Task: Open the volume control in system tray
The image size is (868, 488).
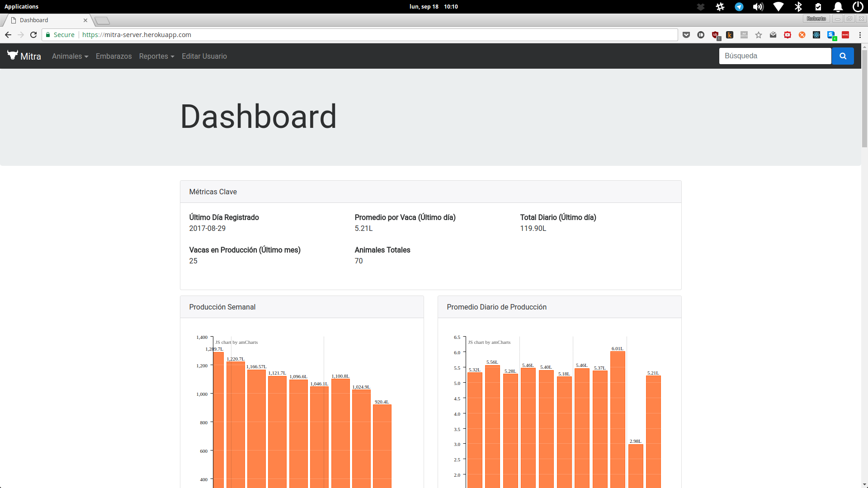Action: click(x=758, y=6)
